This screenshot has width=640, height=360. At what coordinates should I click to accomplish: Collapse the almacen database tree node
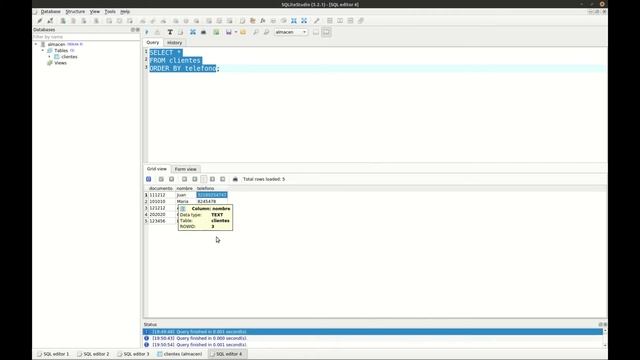tap(36, 44)
